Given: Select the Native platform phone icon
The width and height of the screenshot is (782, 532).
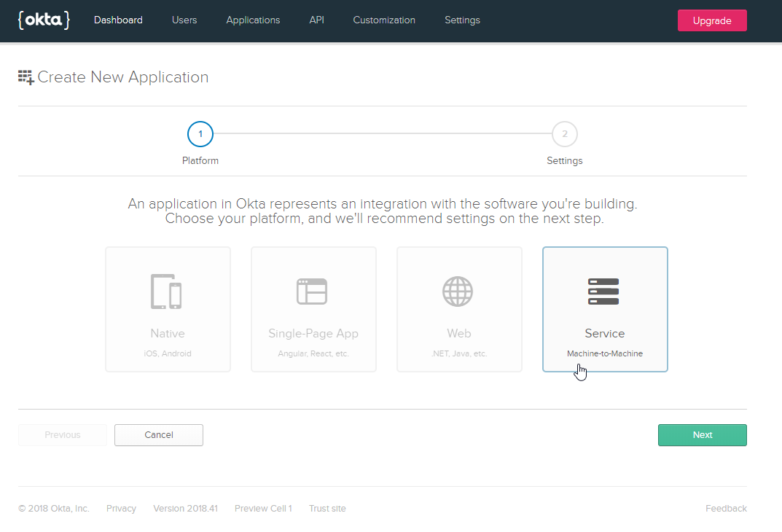Looking at the screenshot, I should (167, 292).
